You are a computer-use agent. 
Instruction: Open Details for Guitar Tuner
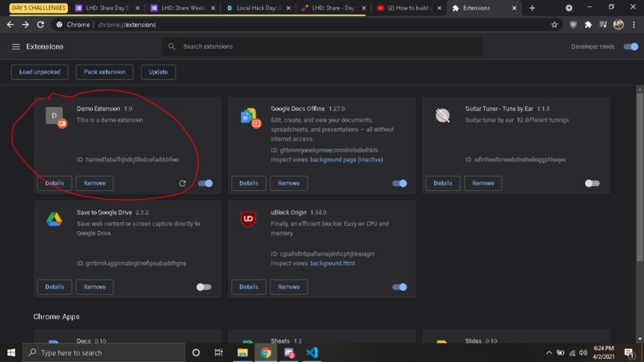443,183
